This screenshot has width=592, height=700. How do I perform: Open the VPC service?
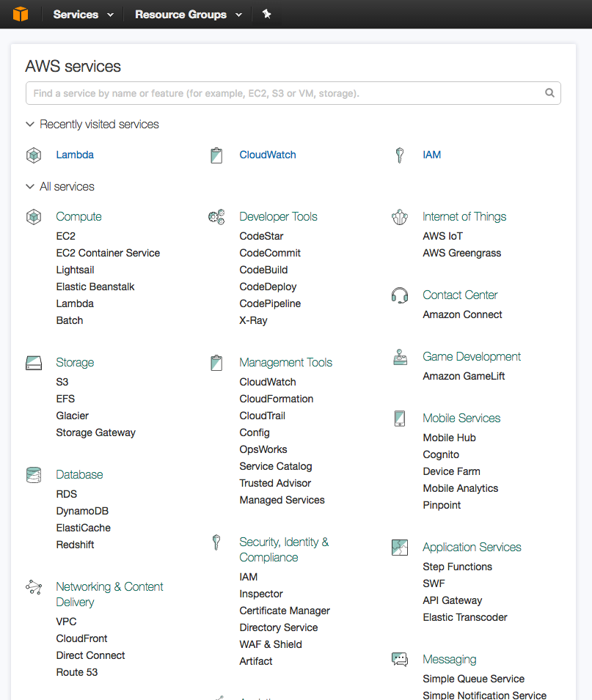point(66,622)
